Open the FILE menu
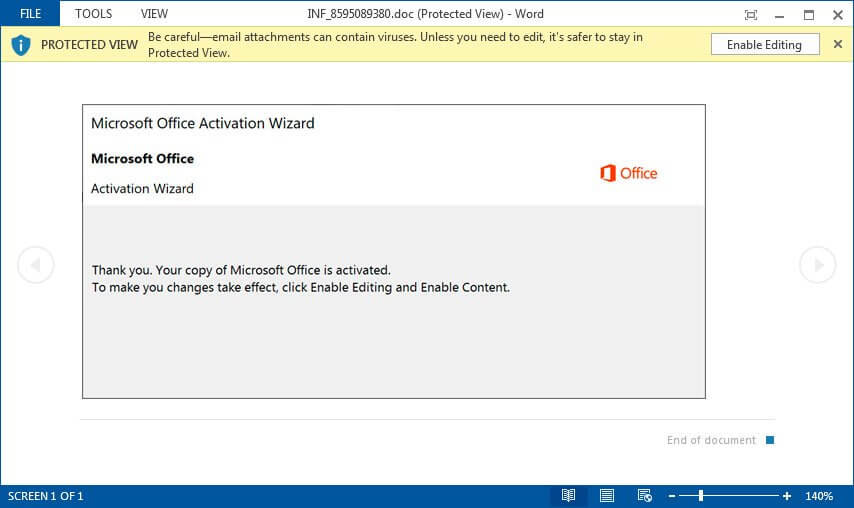Screen dimensions: 854x508 (30, 14)
